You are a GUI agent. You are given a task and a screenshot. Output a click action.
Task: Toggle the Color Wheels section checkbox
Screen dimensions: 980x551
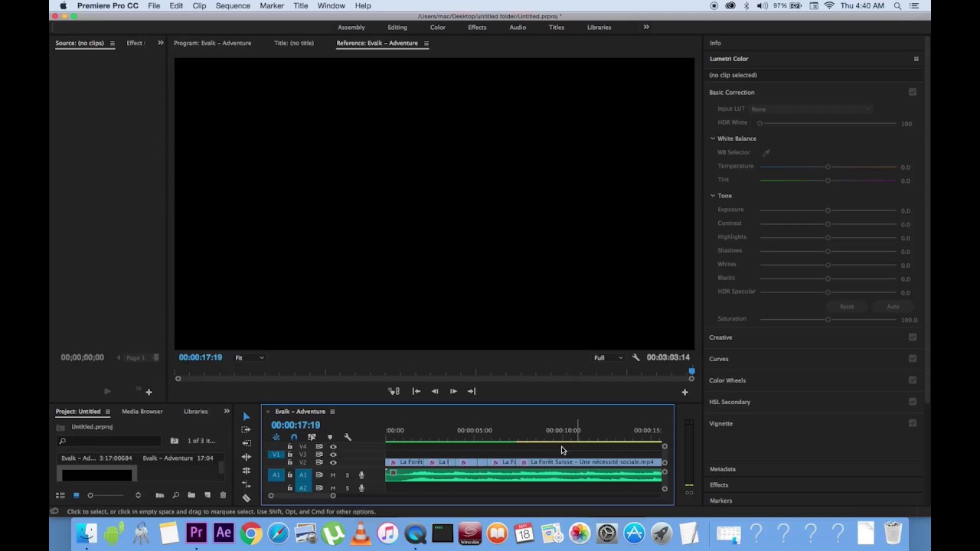[913, 380]
